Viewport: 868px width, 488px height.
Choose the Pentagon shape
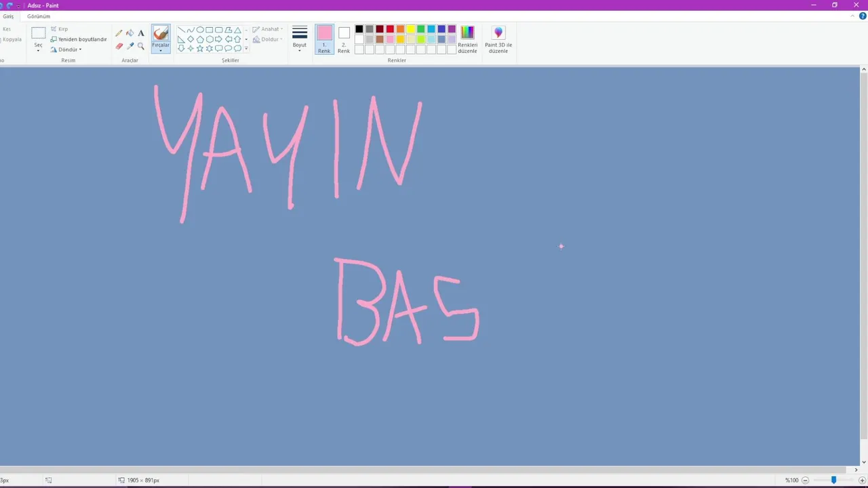(x=200, y=39)
